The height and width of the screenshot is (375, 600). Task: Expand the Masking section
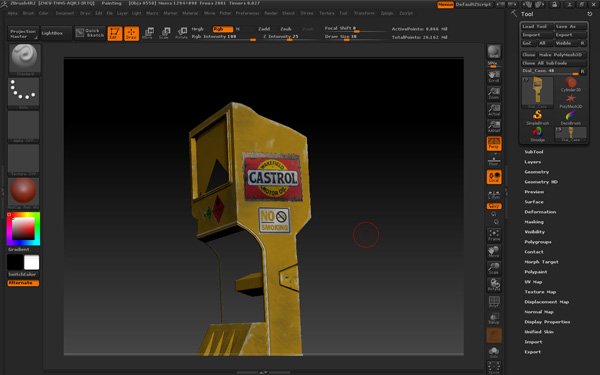tap(534, 222)
